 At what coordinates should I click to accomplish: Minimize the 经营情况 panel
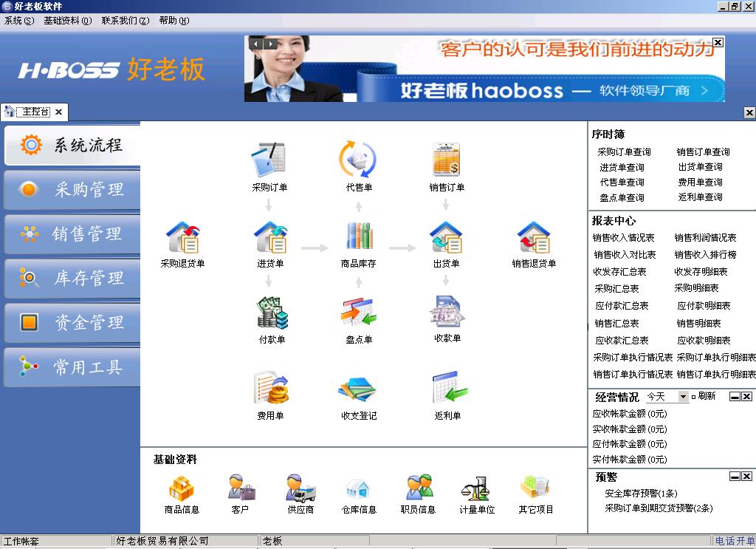click(735, 397)
